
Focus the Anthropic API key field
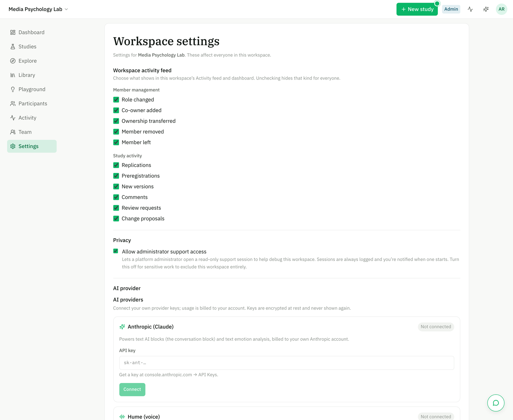(287, 363)
